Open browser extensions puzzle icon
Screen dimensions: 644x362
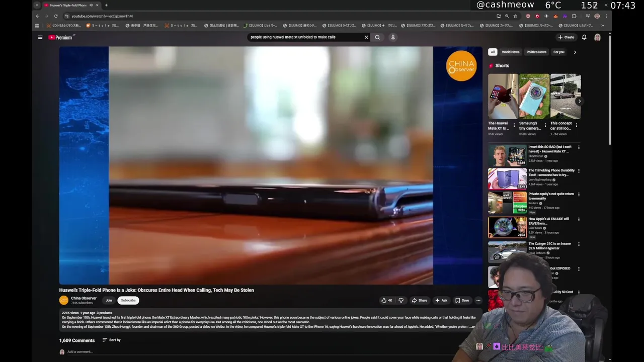574,16
